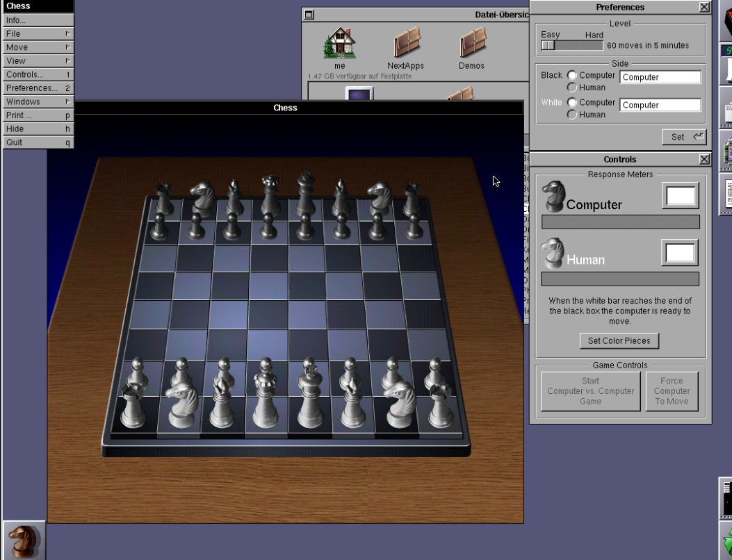732x560 pixels.
Task: Select Human radio button for Black side
Action: (572, 88)
